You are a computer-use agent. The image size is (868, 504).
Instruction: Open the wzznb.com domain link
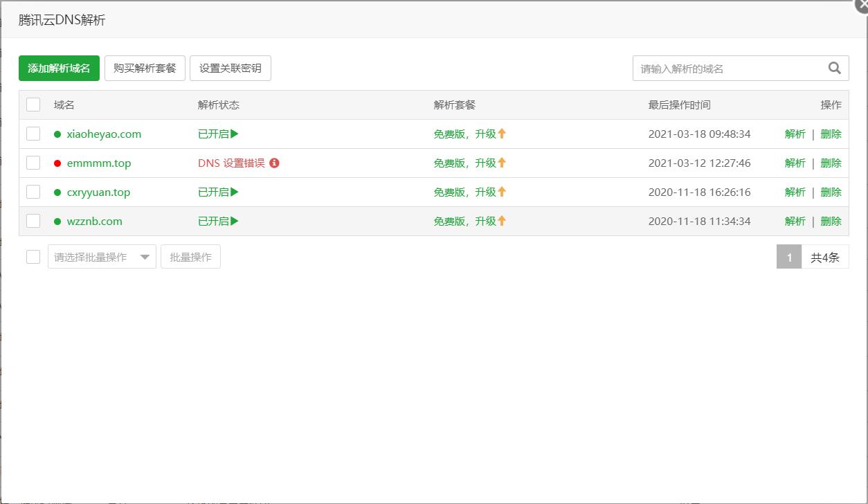tap(95, 221)
